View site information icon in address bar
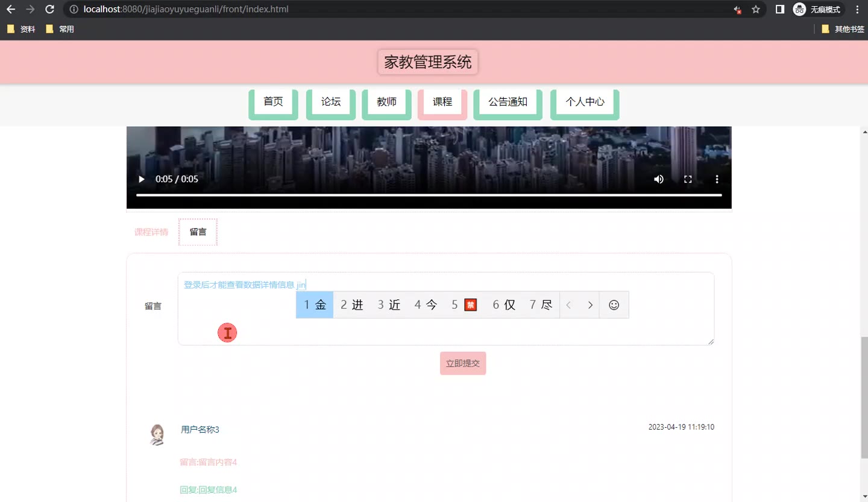The height and width of the screenshot is (502, 868). click(74, 9)
